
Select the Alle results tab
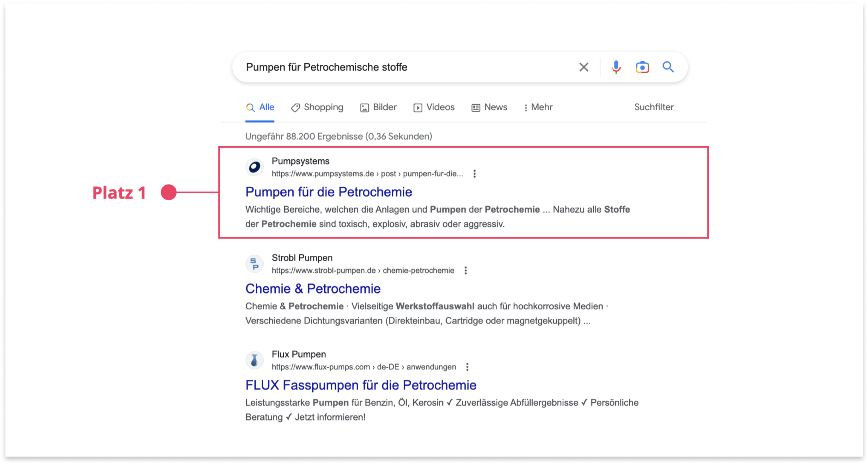click(x=260, y=107)
